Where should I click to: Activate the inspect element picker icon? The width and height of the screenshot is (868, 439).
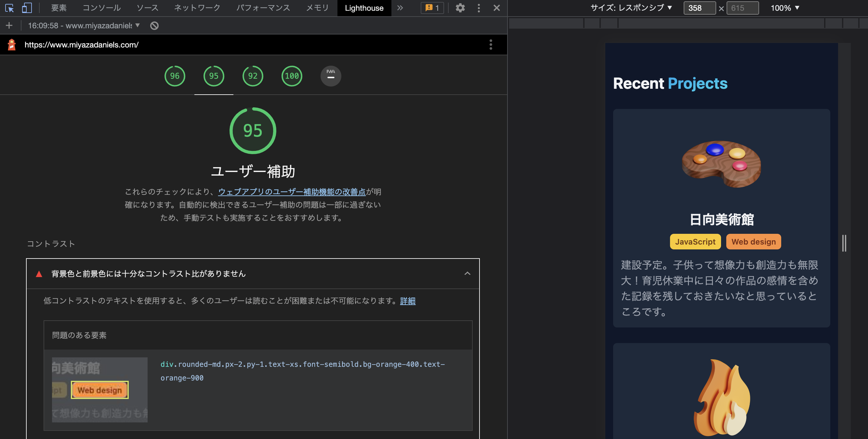pos(9,8)
